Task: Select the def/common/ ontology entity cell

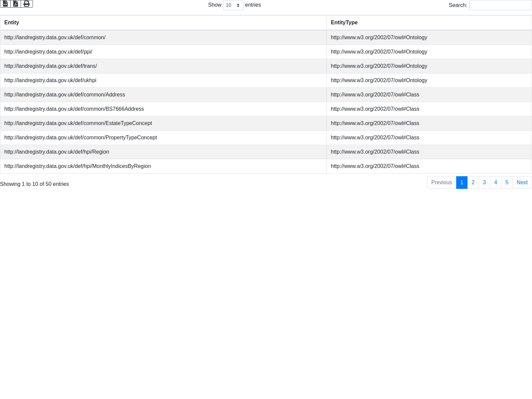Action: click(x=55, y=38)
